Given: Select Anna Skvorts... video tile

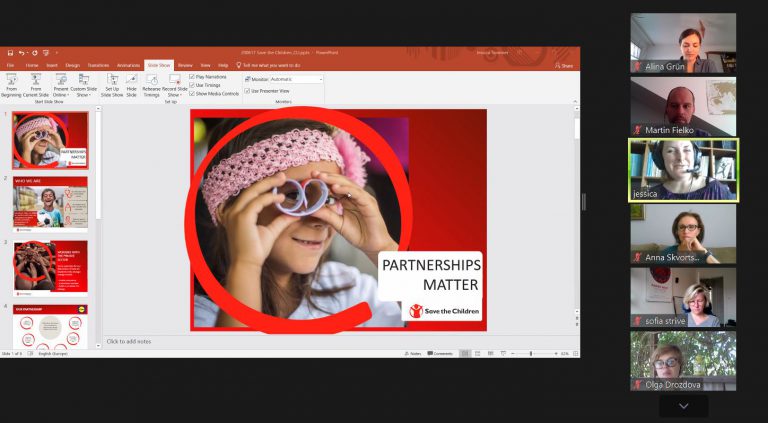Looking at the screenshot, I should tap(683, 234).
